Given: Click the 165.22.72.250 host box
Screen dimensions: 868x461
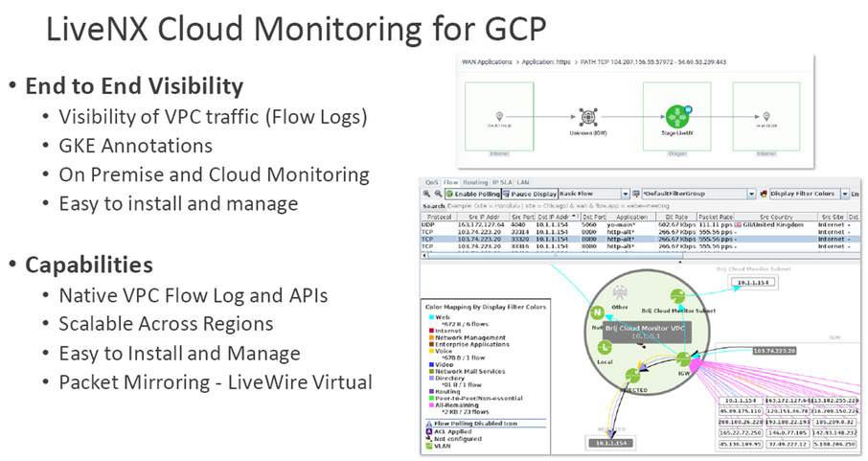Looking at the screenshot, I should coord(741,433).
